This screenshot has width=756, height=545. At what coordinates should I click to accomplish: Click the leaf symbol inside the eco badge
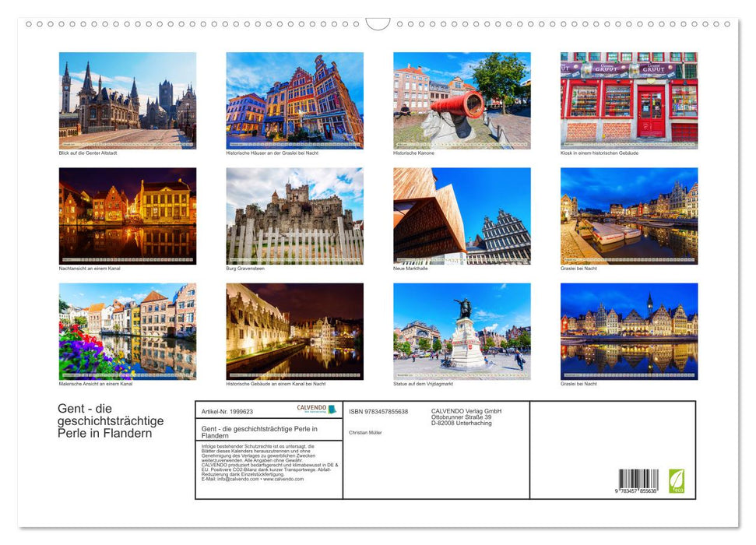676,477
